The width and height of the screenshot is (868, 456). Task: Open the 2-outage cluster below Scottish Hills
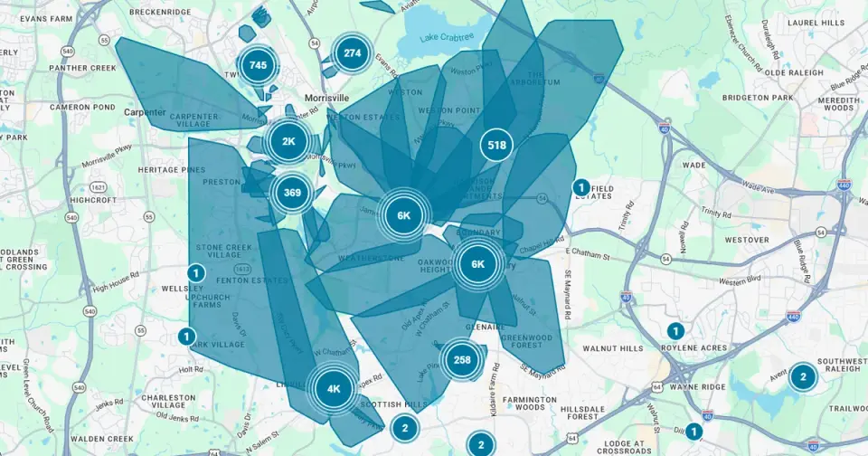[405, 428]
